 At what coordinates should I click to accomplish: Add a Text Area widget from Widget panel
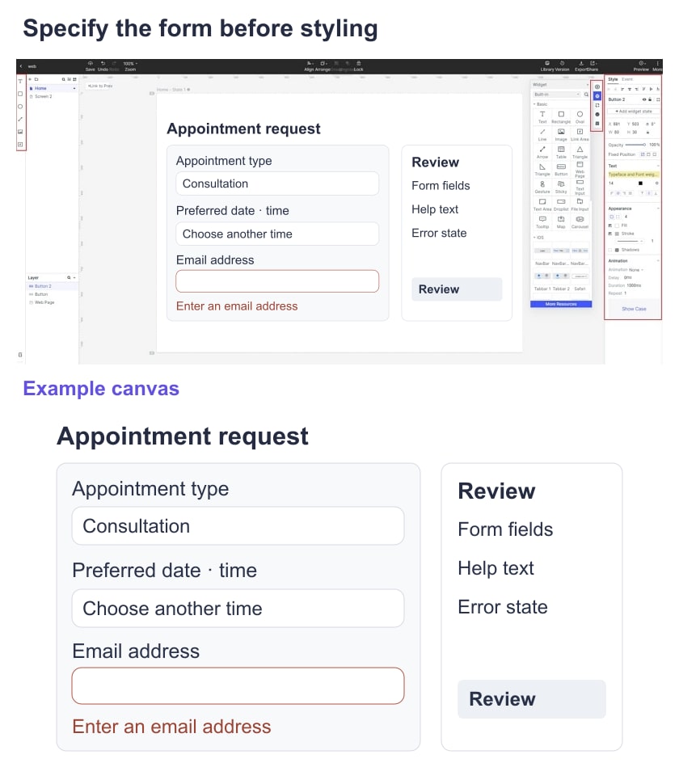pos(542,204)
